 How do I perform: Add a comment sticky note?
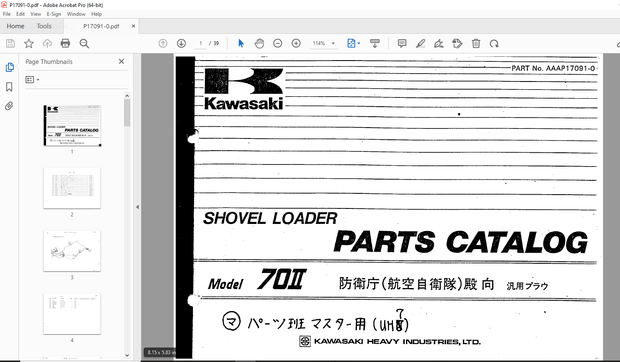coord(402,43)
